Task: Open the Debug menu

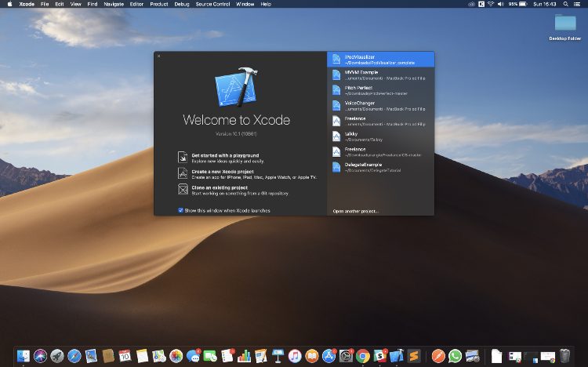Action: [182, 4]
